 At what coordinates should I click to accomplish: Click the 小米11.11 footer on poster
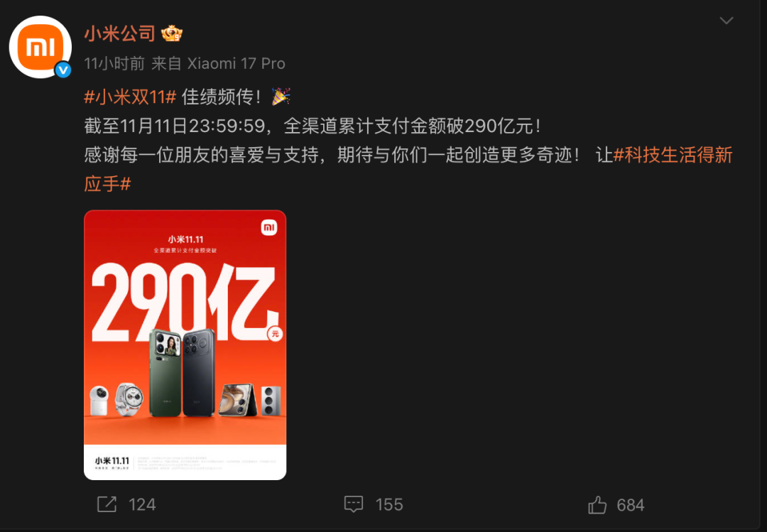[x=112, y=462]
